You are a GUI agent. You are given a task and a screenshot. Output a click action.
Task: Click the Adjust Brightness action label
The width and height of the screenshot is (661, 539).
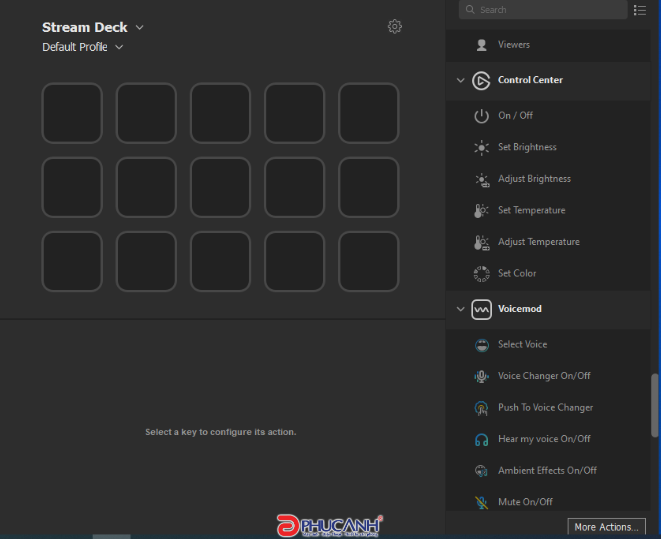[534, 179]
